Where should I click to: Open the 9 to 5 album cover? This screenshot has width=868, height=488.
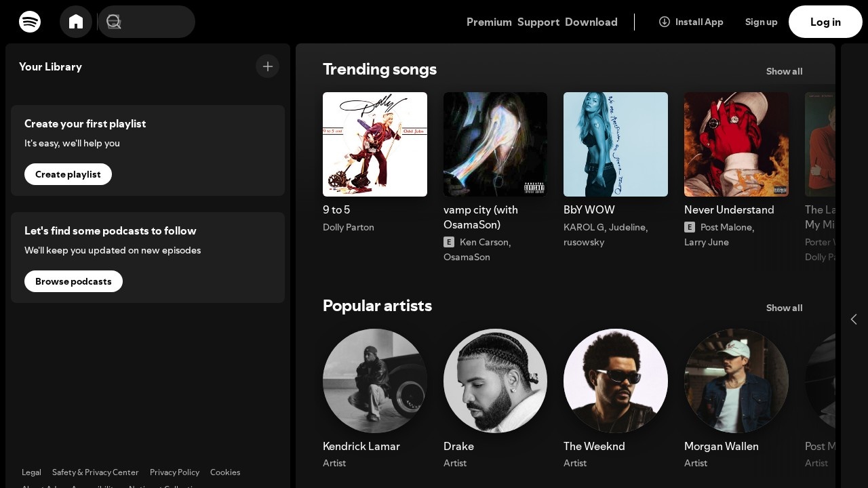(375, 144)
